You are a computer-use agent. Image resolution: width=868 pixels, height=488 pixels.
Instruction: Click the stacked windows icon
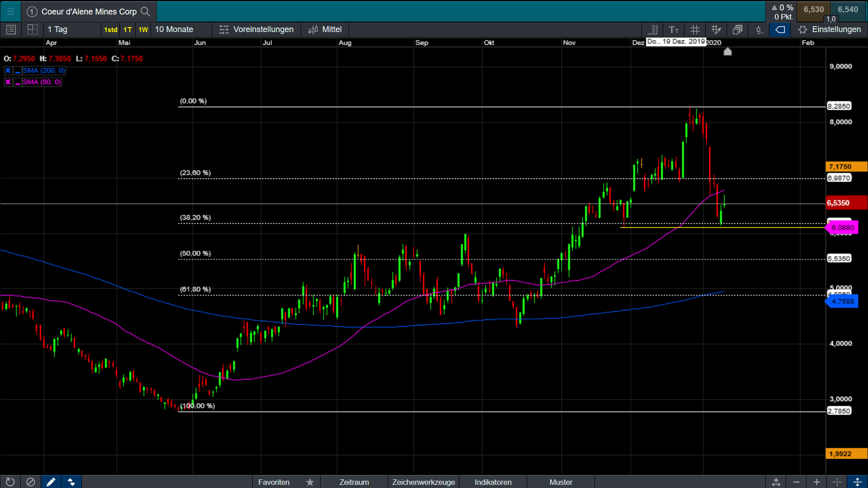pos(737,30)
